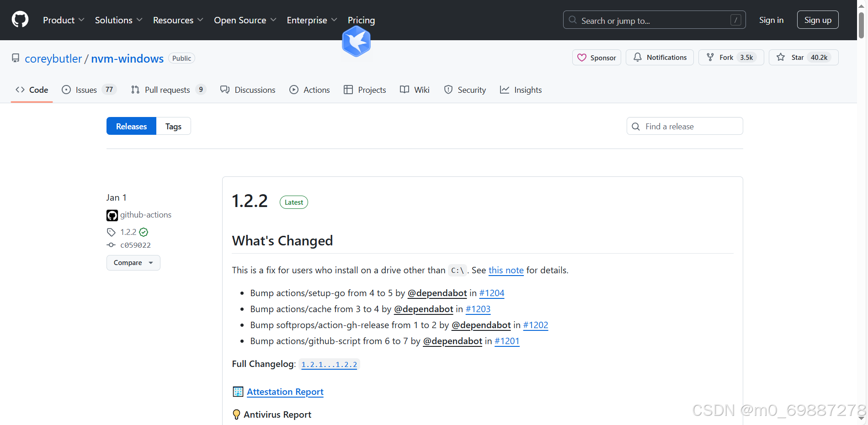Viewport: 868px width, 425px height.
Task: Click the fork count 3.5k
Action: point(746,57)
